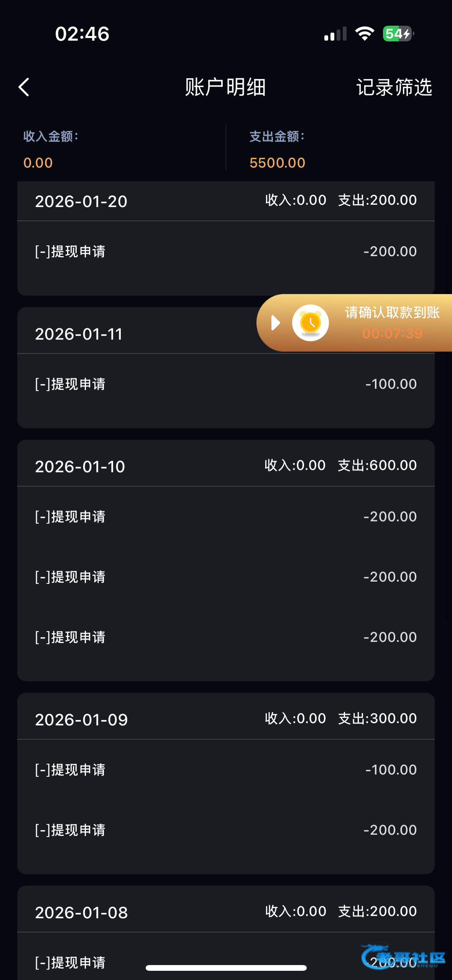This screenshot has height=980, width=452.
Task: Select the 2026-01-11 date header
Action: [79, 334]
